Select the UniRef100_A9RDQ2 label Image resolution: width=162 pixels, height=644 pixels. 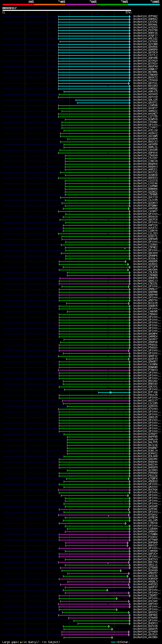(145, 89)
